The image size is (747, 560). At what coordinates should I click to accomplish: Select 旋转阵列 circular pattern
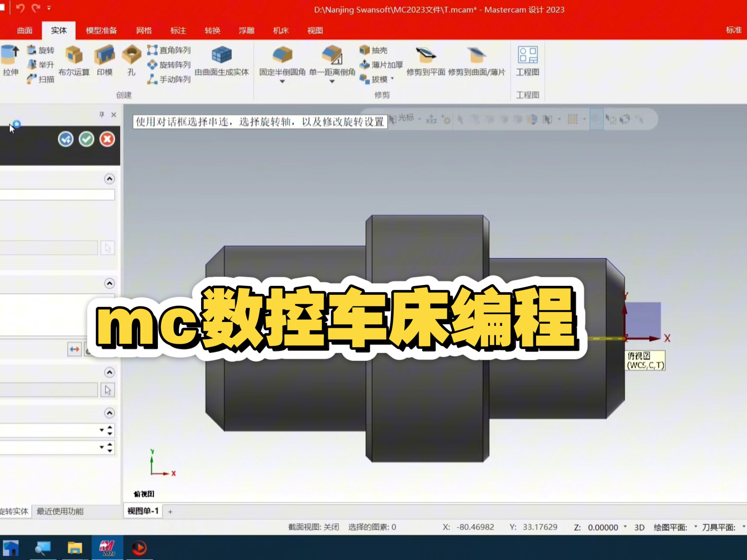tap(169, 65)
